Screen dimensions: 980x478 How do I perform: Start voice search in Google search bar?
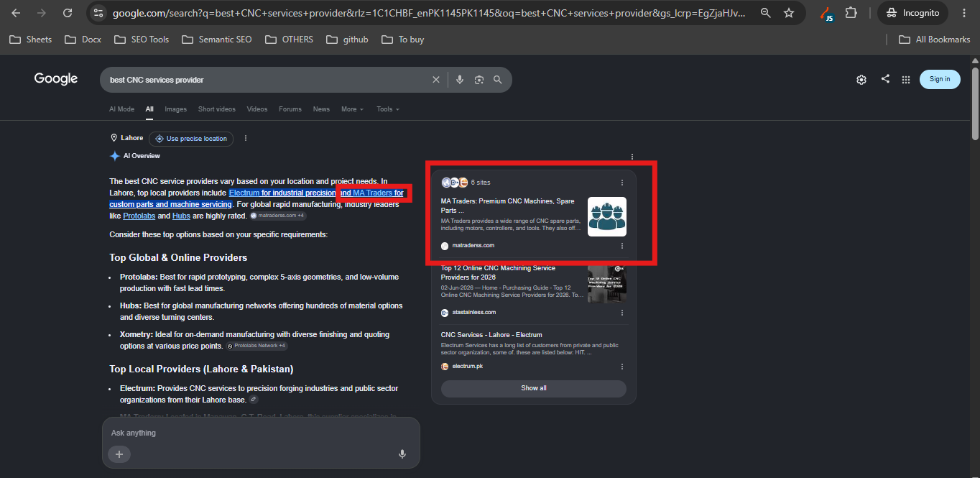click(x=460, y=80)
